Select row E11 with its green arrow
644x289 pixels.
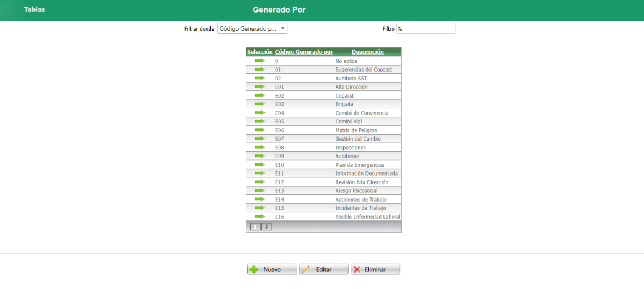tap(260, 173)
